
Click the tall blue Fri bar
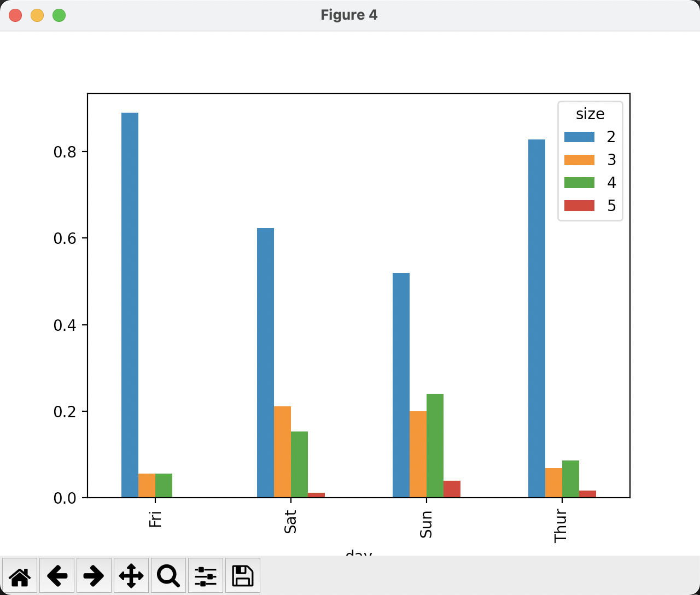[x=130, y=305]
